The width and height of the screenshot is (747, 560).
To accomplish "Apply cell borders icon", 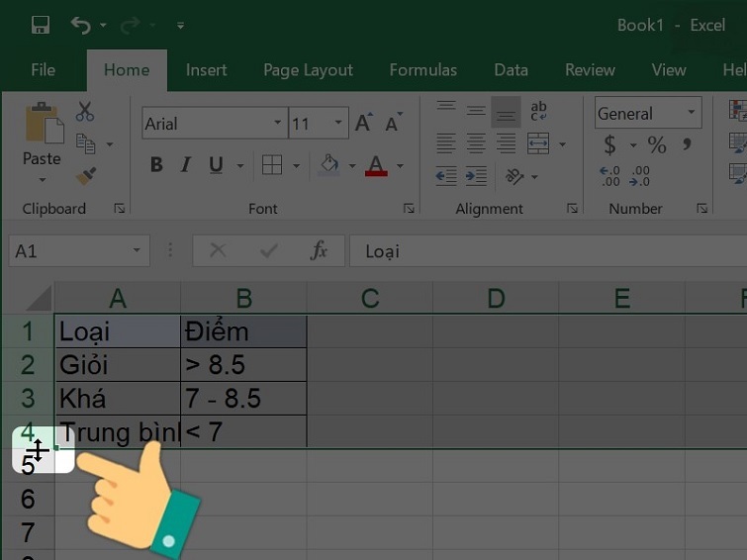I will [272, 165].
